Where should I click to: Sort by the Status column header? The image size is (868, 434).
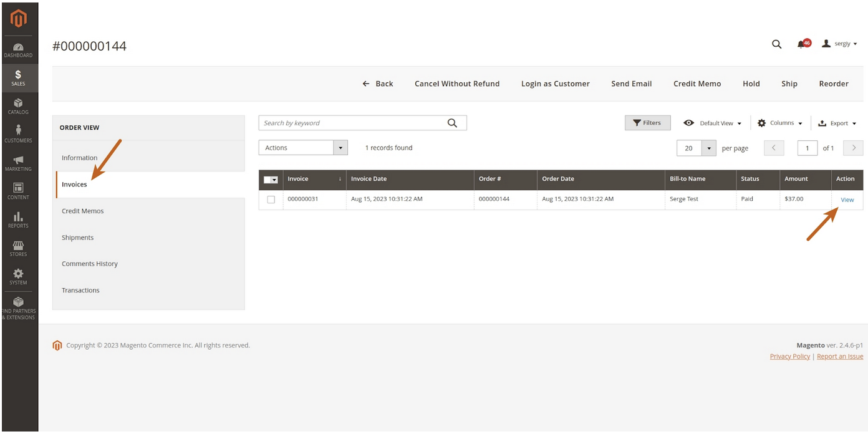pyautogui.click(x=758, y=180)
